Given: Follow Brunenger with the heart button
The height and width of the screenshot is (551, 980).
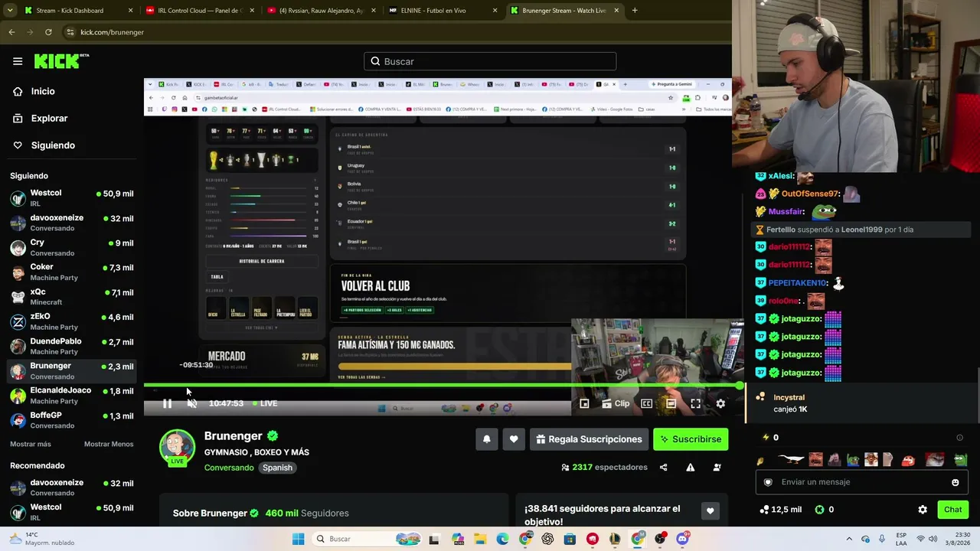Looking at the screenshot, I should 514,439.
